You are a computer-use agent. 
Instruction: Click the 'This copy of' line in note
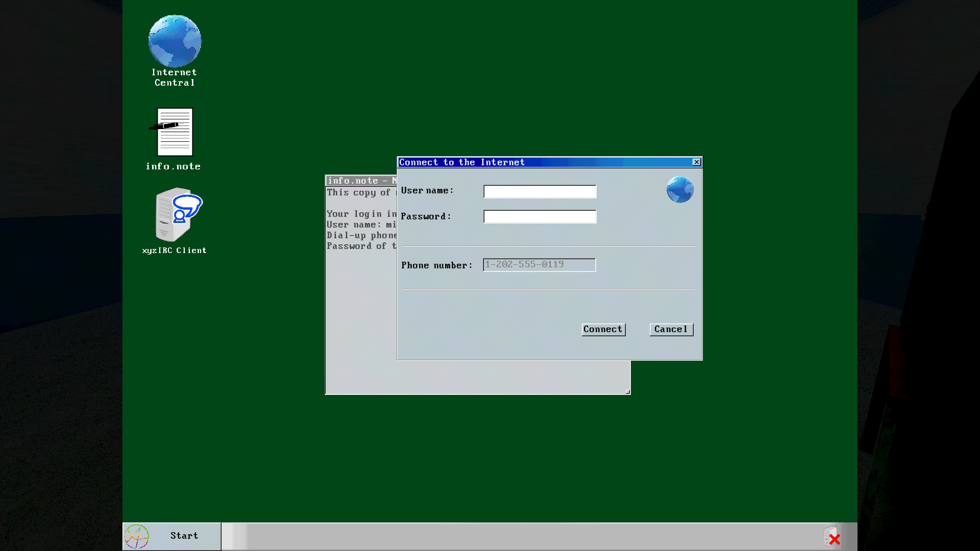point(359,193)
